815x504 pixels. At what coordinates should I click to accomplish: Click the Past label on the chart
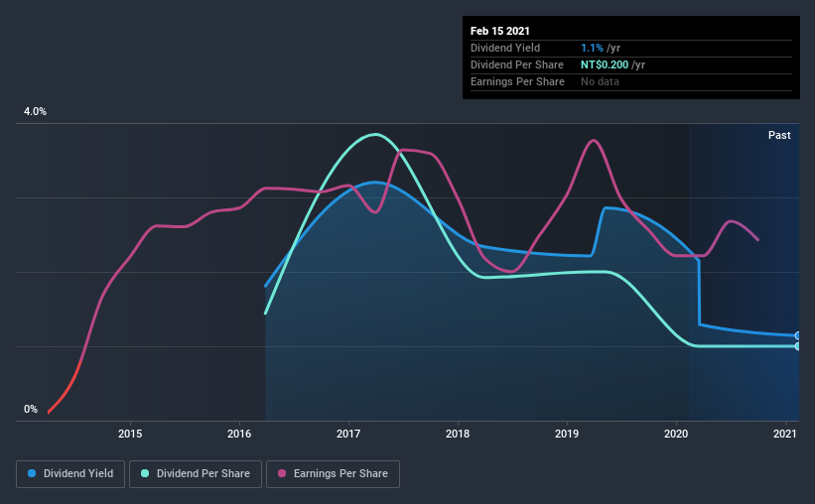(779, 135)
